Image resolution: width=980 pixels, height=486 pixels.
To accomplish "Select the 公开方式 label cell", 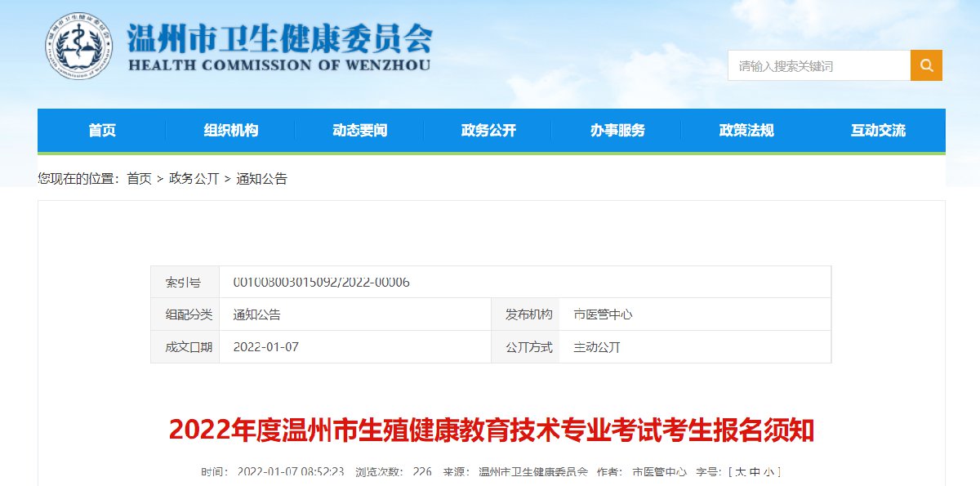I will pos(525,347).
